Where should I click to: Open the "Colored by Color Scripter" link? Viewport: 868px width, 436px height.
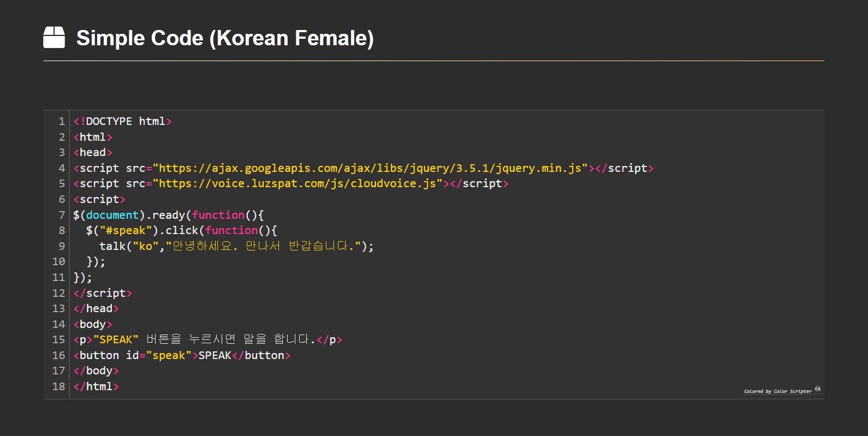777,391
